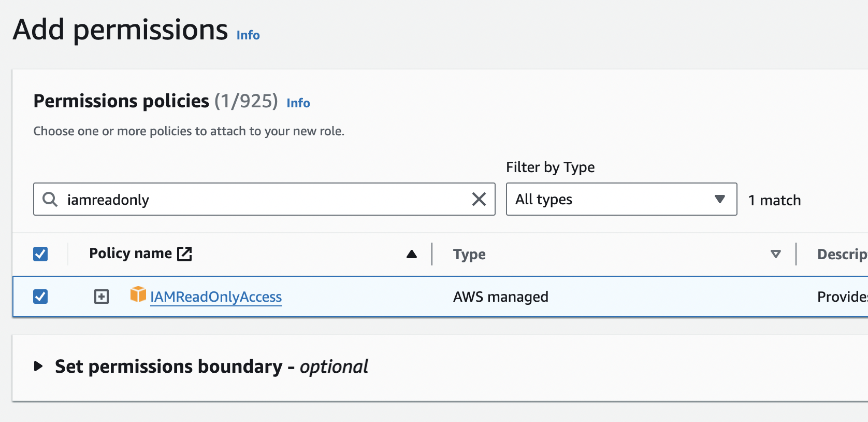Expand the Set permissions boundary section
868x422 pixels.
(x=38, y=367)
